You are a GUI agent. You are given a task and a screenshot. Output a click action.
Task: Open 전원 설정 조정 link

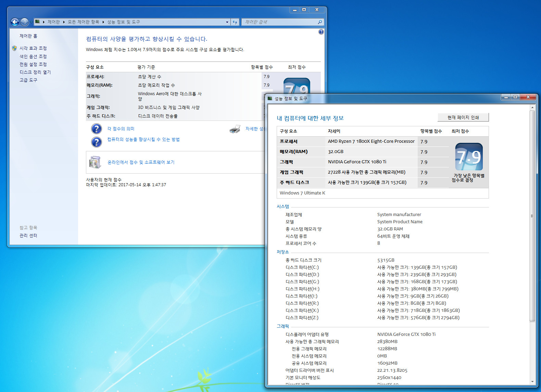click(33, 64)
